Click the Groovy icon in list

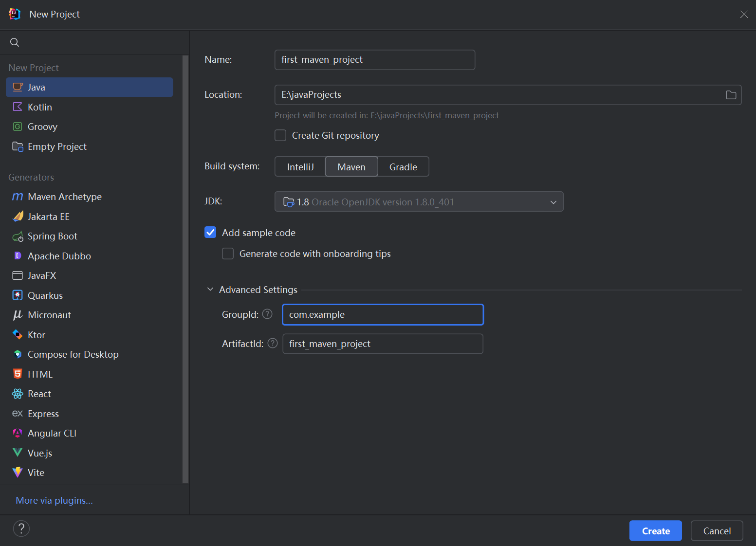[18, 127]
